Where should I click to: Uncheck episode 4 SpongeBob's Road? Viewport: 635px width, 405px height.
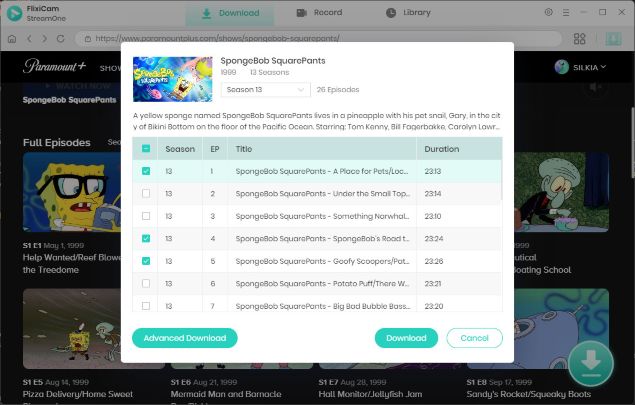point(146,239)
